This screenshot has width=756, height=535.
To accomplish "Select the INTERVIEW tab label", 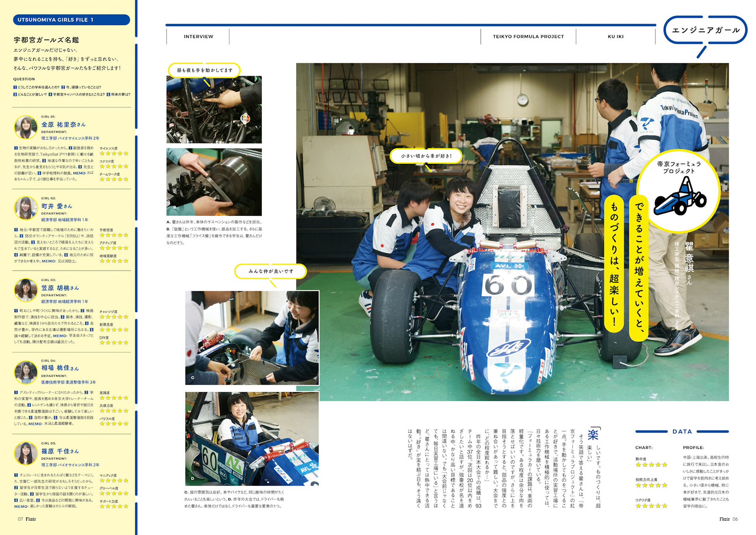I will pos(198,37).
